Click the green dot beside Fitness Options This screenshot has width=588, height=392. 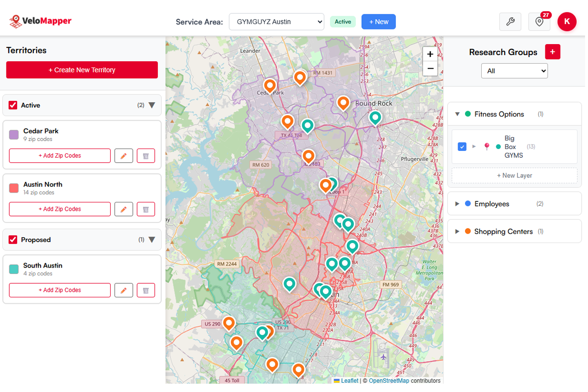click(x=467, y=114)
